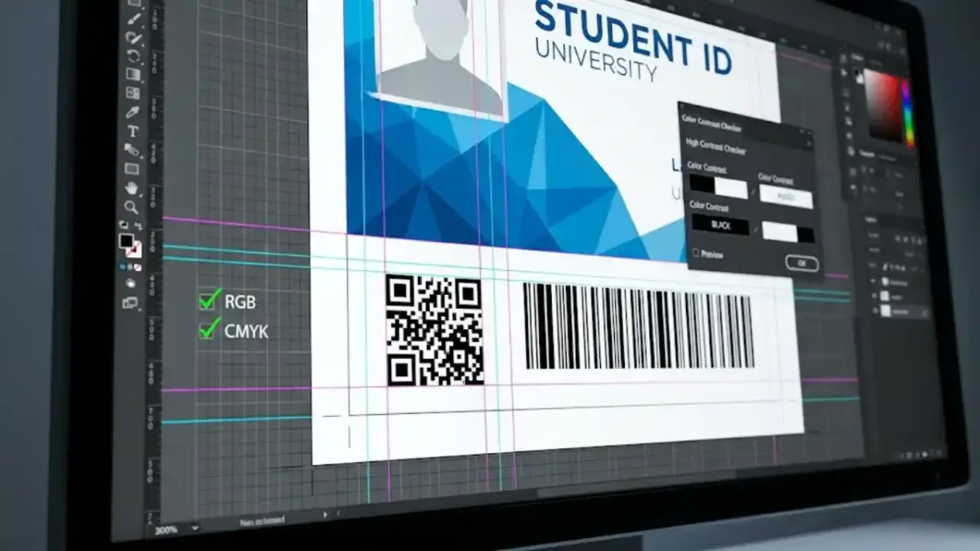Click the swap foreground/background colors icon
Viewport: 980px width, 551px height.
138,225
